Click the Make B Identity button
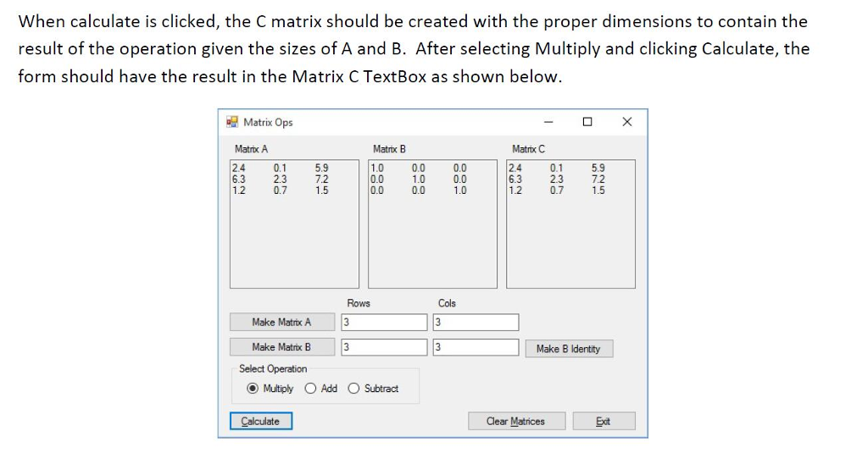Image resolution: width=868 pixels, height=453 pixels. pyautogui.click(x=569, y=349)
